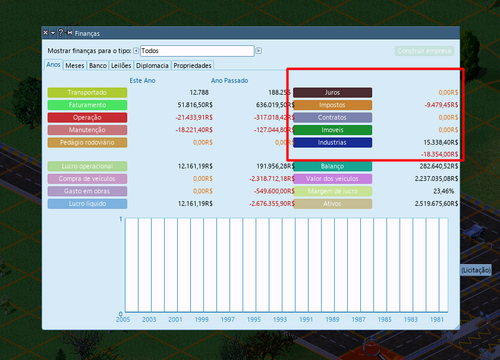This screenshot has width=500, height=360.
Task: Toggle the Gasto em obras graph line
Action: (x=87, y=191)
